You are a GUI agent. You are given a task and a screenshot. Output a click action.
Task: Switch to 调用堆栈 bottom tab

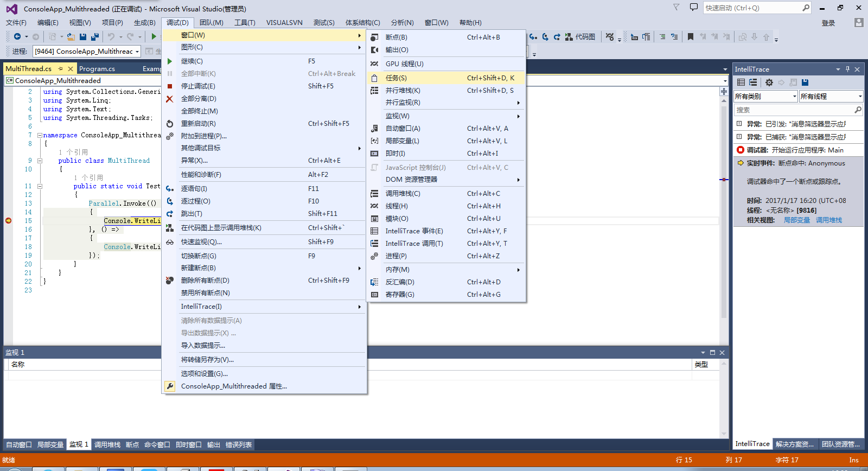107,444
